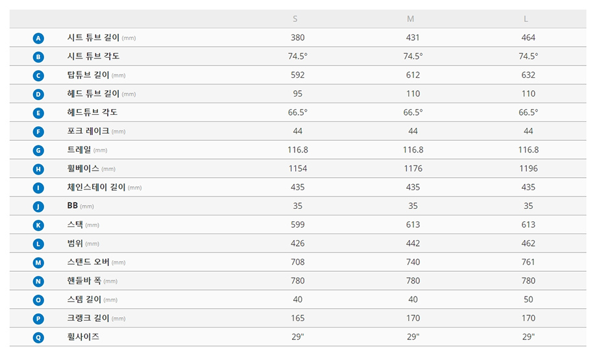Click the 761 standover value
597x364 pixels.
[x=528, y=262]
